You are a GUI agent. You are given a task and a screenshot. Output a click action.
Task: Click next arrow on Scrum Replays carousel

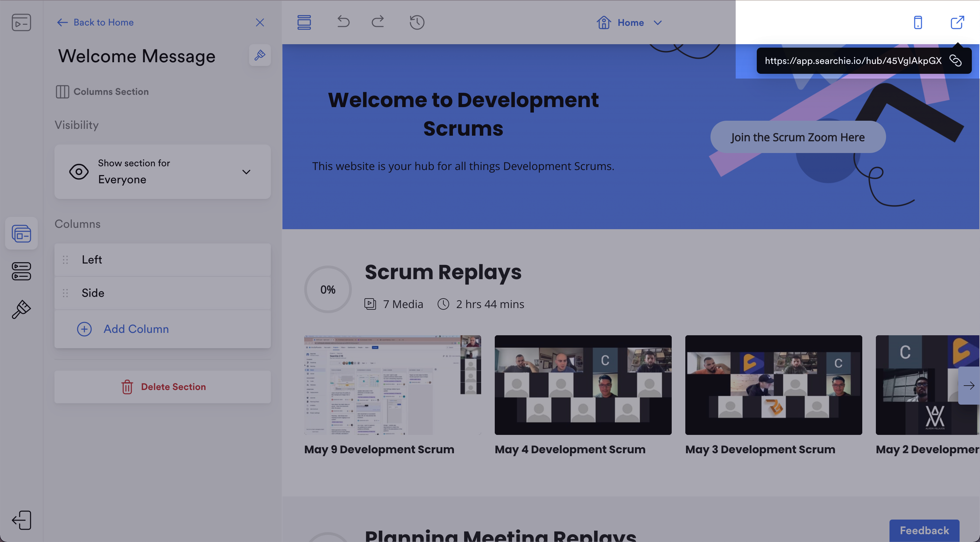[968, 385]
